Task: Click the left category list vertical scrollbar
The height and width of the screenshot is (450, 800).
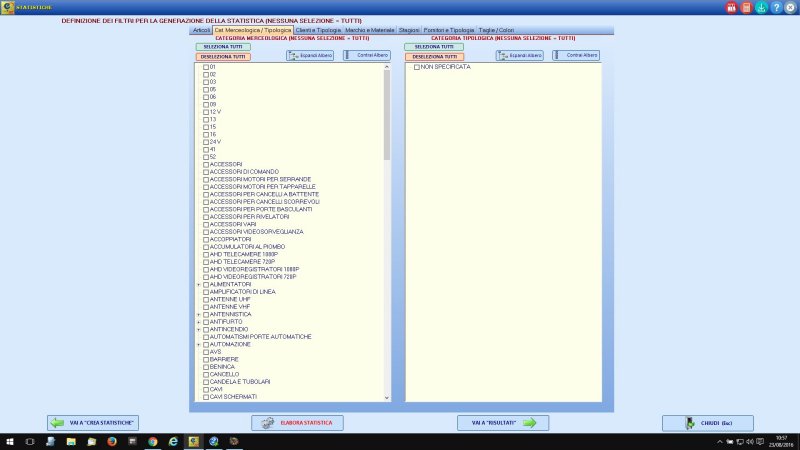Action: click(387, 230)
